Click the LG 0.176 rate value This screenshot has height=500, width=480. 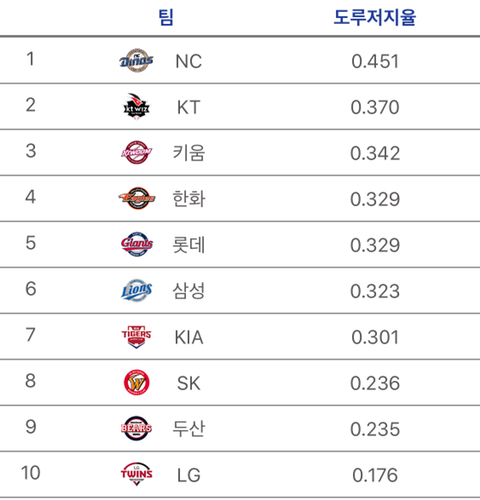[x=375, y=475]
